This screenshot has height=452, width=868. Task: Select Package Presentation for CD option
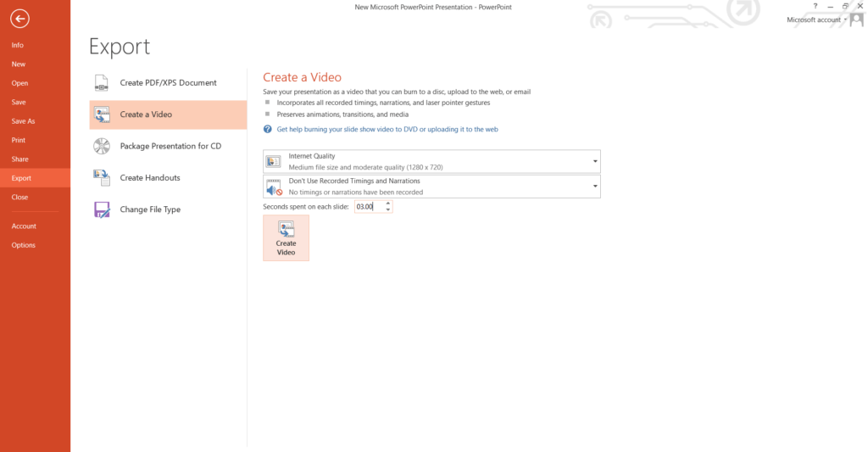[x=169, y=146]
